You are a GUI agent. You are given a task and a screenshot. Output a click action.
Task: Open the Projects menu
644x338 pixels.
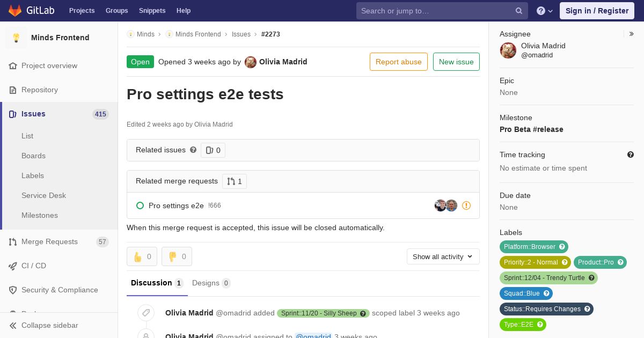(82, 11)
